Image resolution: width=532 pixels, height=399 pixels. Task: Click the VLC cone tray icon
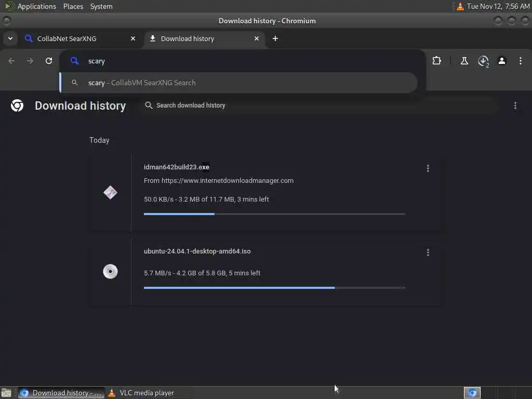(x=460, y=6)
